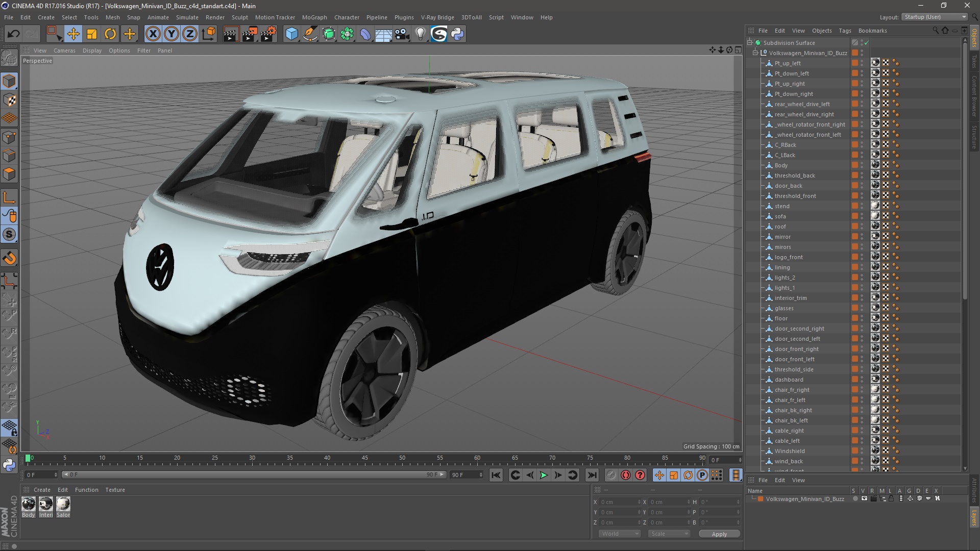Add a light object
This screenshot has height=551, width=980.
pos(421,34)
